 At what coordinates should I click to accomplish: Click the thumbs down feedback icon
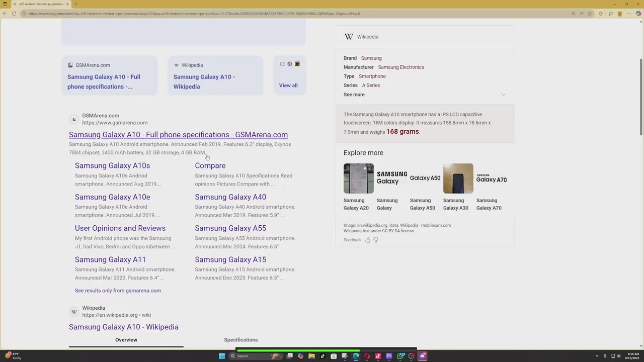(x=376, y=240)
